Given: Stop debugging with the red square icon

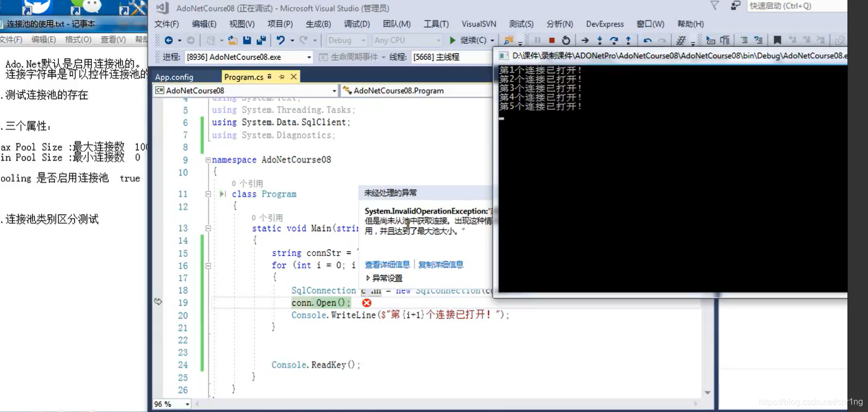Looking at the screenshot, I should [552, 40].
